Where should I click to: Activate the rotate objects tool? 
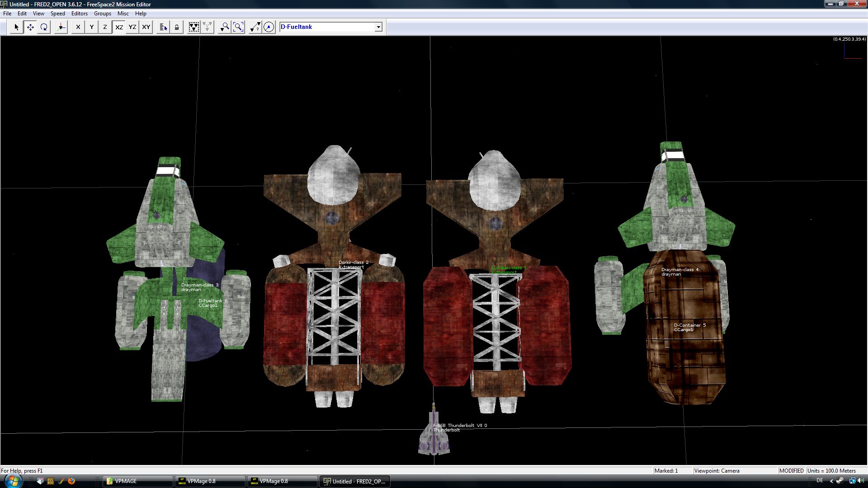(x=44, y=27)
